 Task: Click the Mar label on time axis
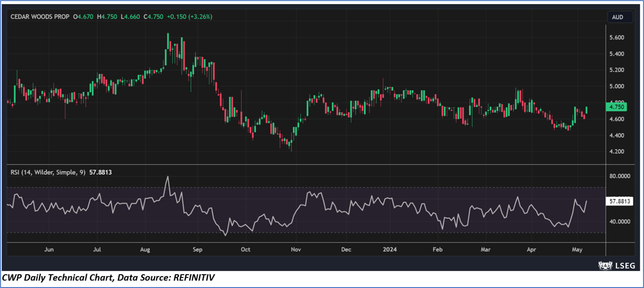point(486,250)
